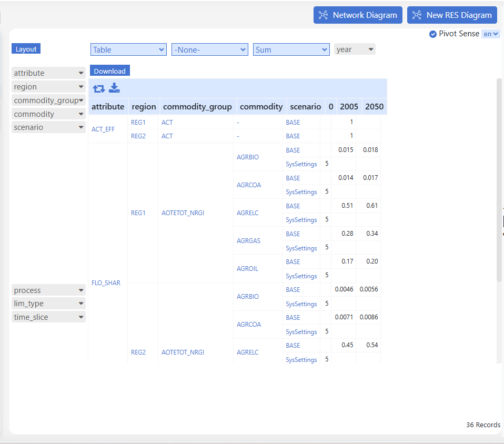Open the -None- dropdown
The height and width of the screenshot is (444, 504).
point(210,50)
